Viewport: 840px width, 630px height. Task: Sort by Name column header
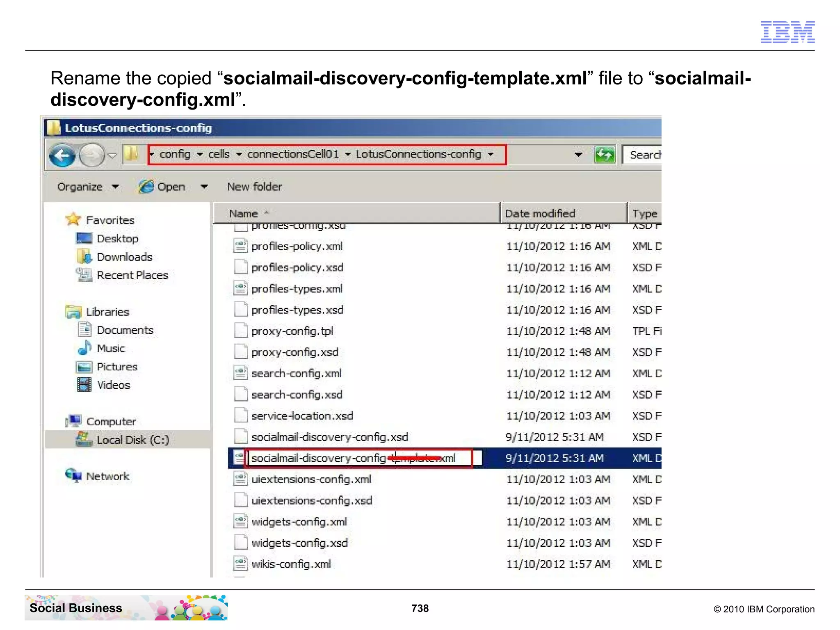pyautogui.click(x=244, y=213)
